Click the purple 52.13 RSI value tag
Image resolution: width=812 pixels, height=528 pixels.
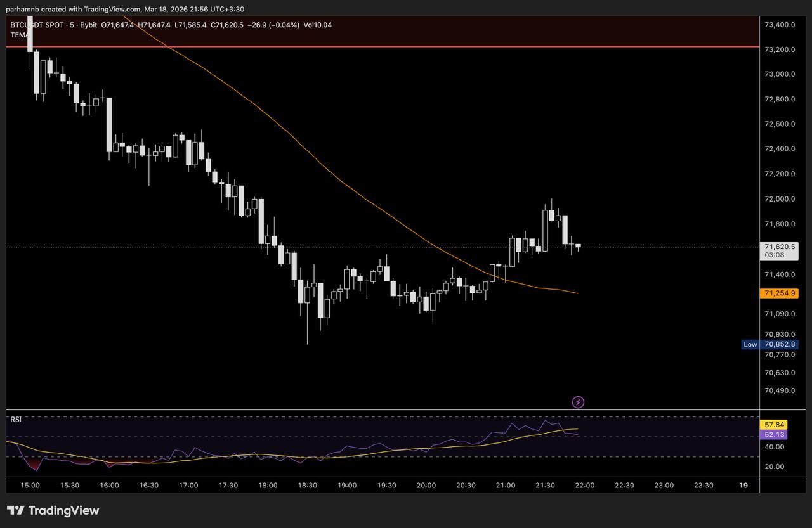(775, 435)
